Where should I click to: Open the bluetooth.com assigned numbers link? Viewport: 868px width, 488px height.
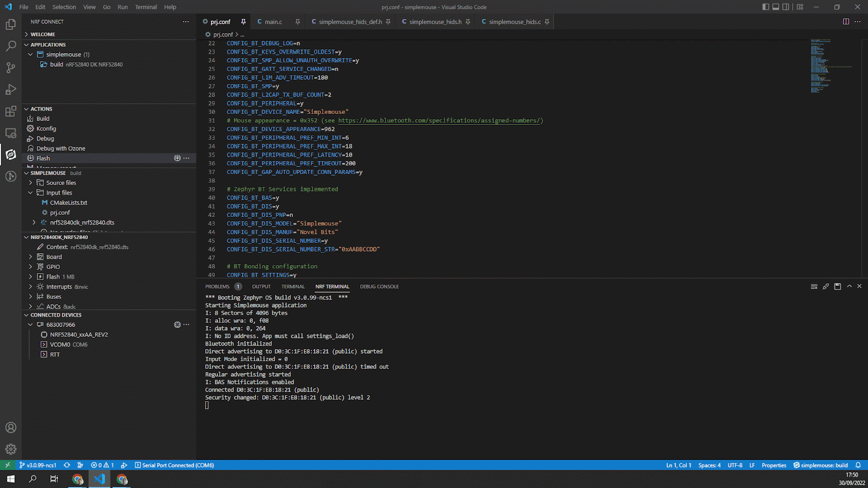click(x=440, y=120)
